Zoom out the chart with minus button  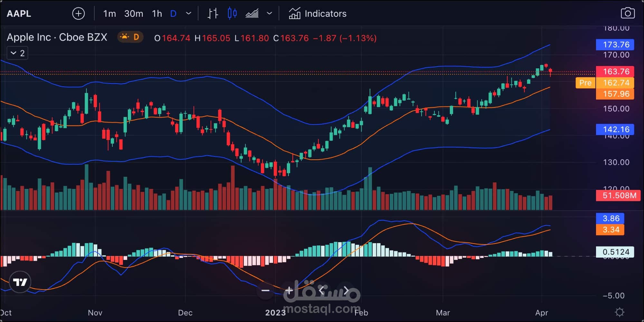[x=265, y=290]
